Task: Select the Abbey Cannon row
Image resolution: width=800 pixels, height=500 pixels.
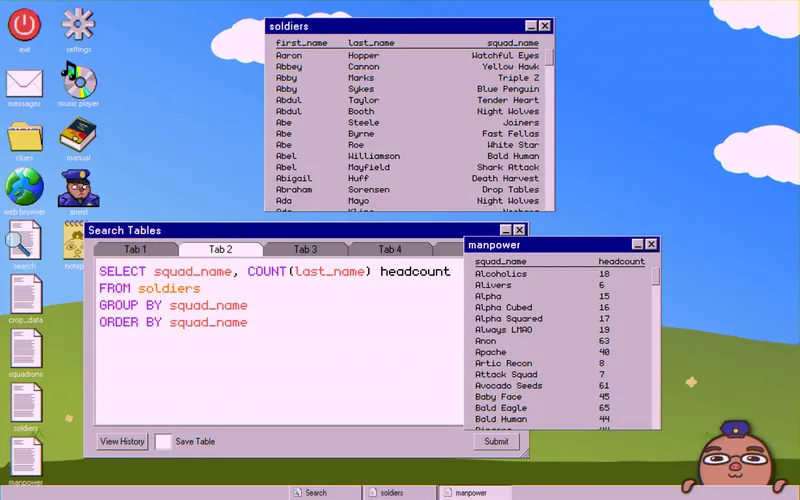Action: (407, 66)
